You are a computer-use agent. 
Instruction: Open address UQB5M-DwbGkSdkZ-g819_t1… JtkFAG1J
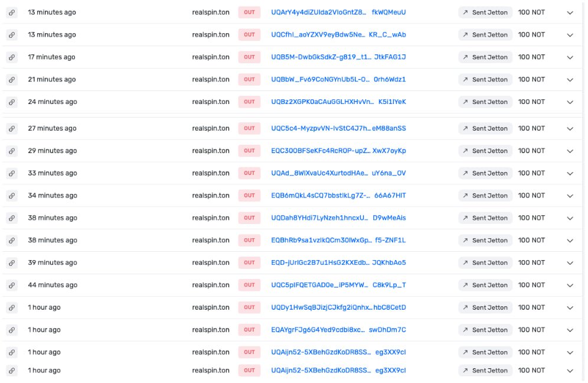[x=338, y=57]
